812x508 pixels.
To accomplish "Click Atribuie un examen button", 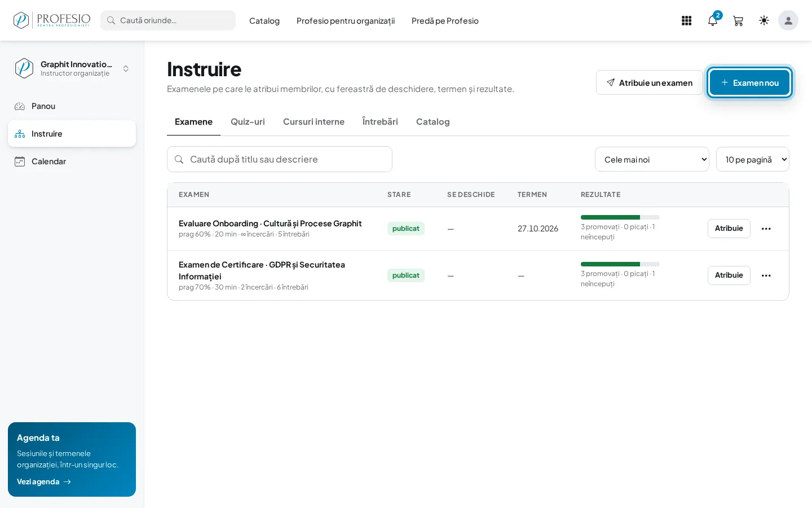I will tap(650, 82).
